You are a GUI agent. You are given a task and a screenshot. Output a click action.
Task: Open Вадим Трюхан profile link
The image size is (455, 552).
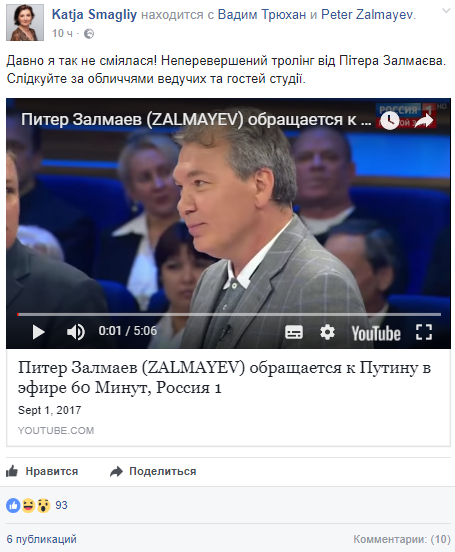coord(262,14)
